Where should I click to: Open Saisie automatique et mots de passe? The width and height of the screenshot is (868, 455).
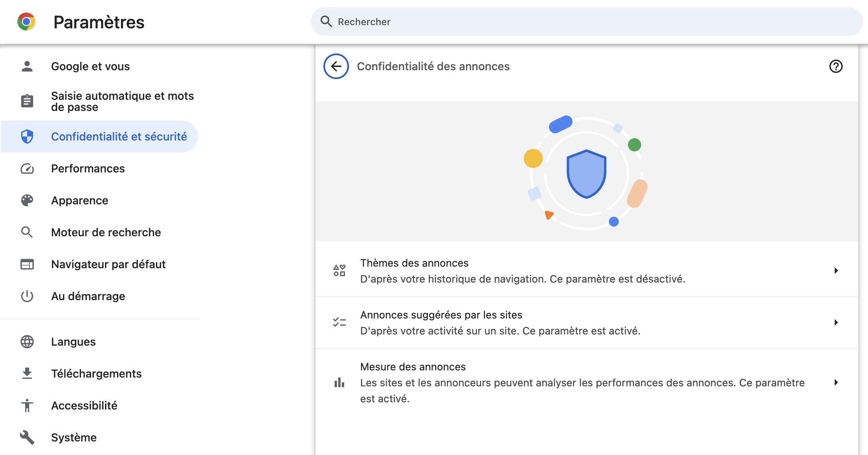coord(122,101)
